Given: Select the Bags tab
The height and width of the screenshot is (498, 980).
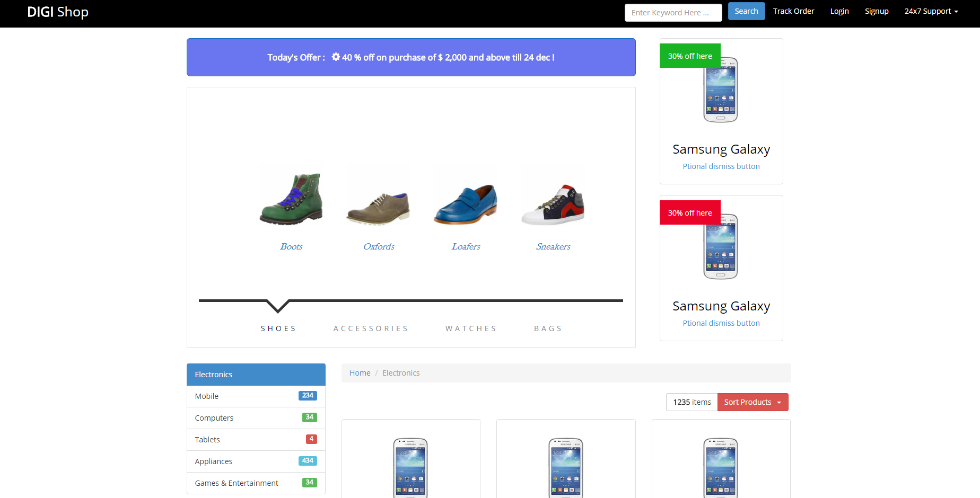Looking at the screenshot, I should tap(548, 328).
